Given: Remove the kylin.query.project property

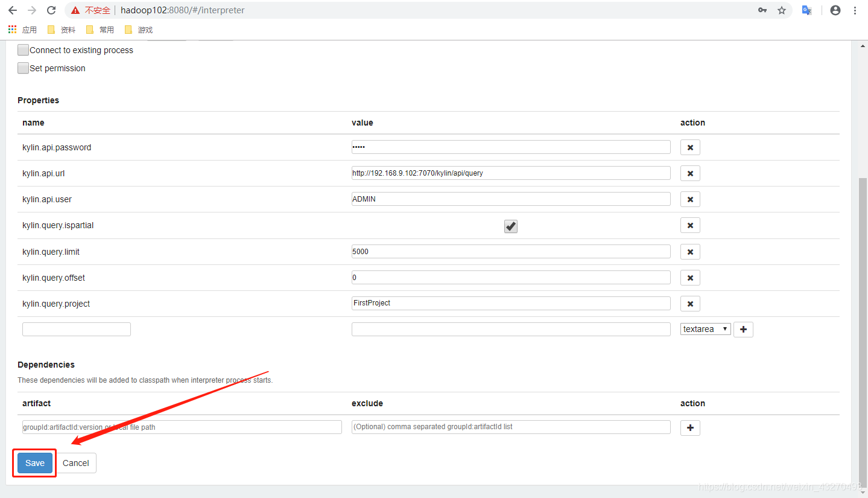Looking at the screenshot, I should pyautogui.click(x=690, y=304).
